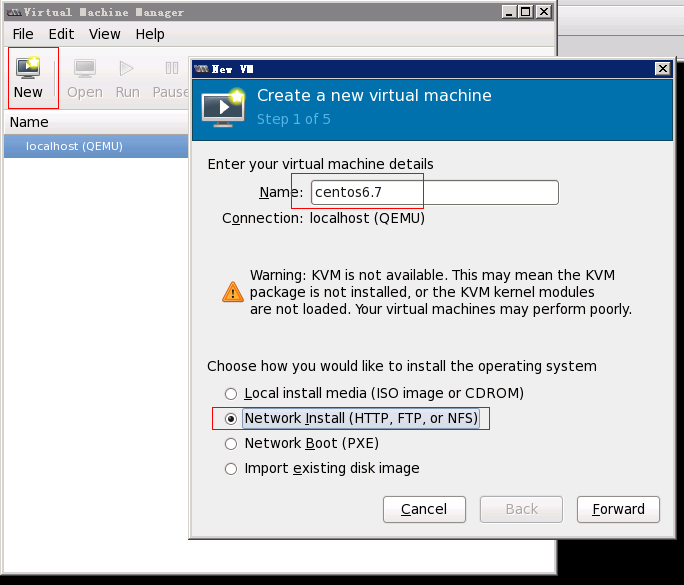This screenshot has width=684, height=585.
Task: Open the View menu
Action: tap(104, 34)
